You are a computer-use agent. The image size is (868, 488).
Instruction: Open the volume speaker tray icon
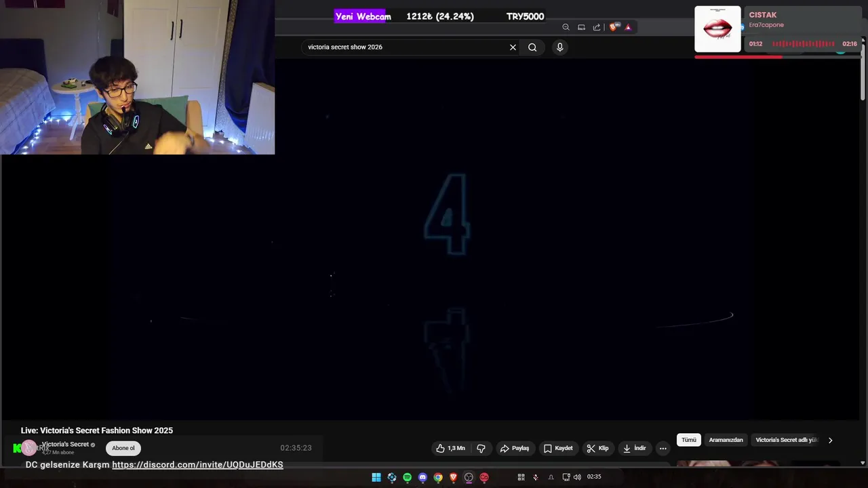(x=577, y=477)
